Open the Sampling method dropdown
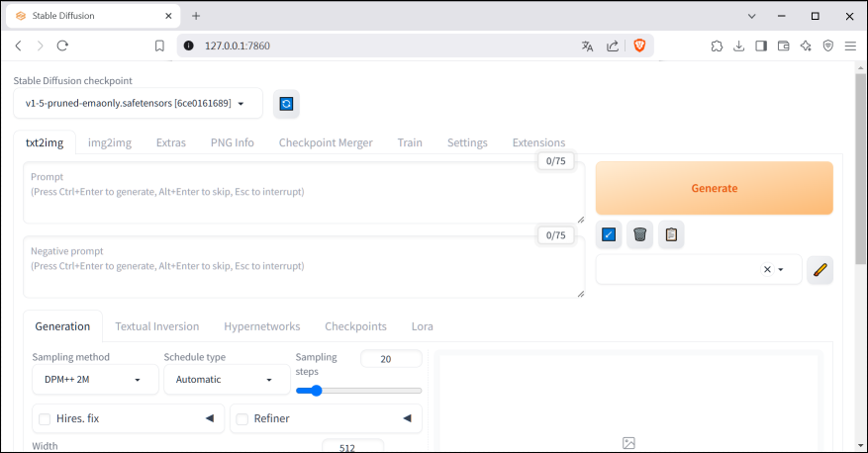This screenshot has width=868, height=453. [x=95, y=379]
